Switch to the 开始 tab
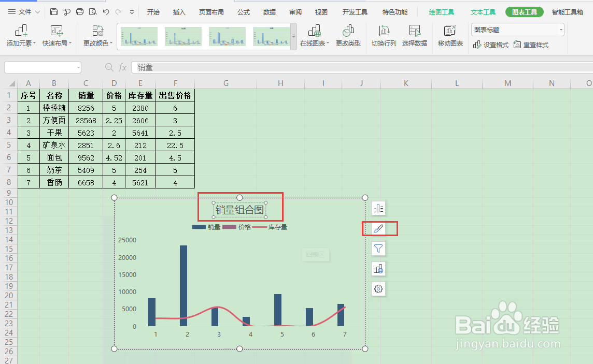The height and width of the screenshot is (364, 593). pos(153,12)
